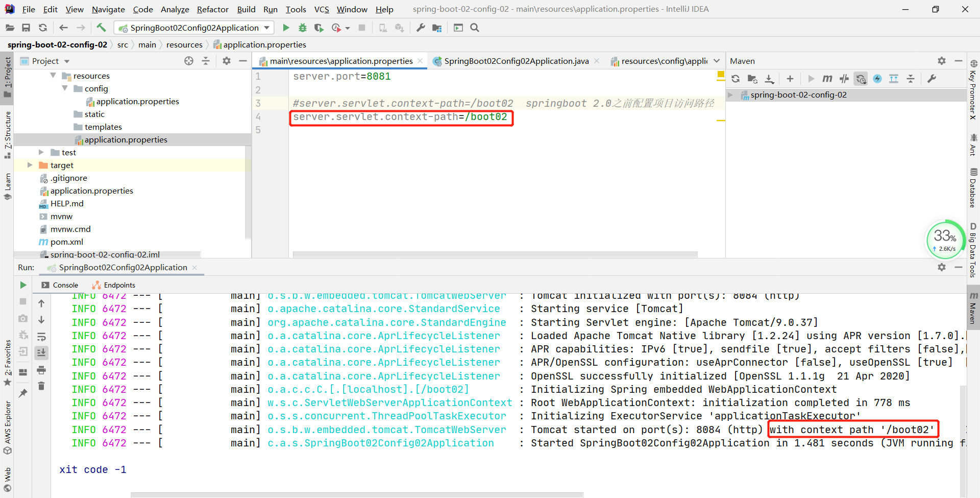Build the project with the hammer icon
The image size is (980, 498).
pyautogui.click(x=101, y=28)
